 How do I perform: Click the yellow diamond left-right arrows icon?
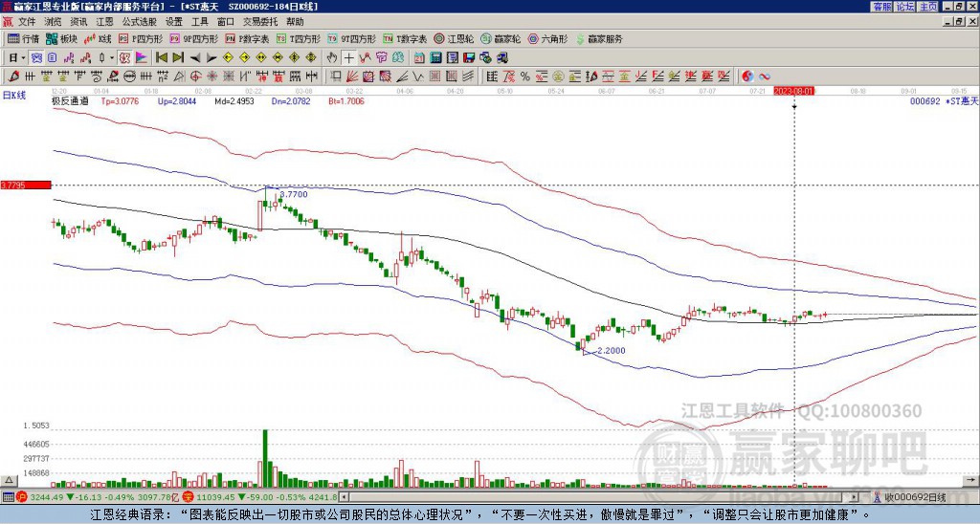[260, 57]
